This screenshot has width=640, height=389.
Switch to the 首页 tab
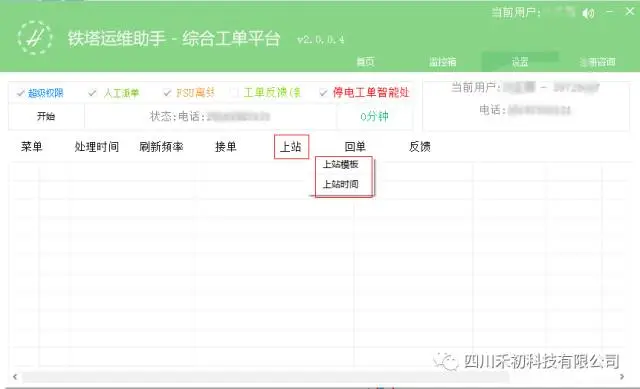[365, 62]
